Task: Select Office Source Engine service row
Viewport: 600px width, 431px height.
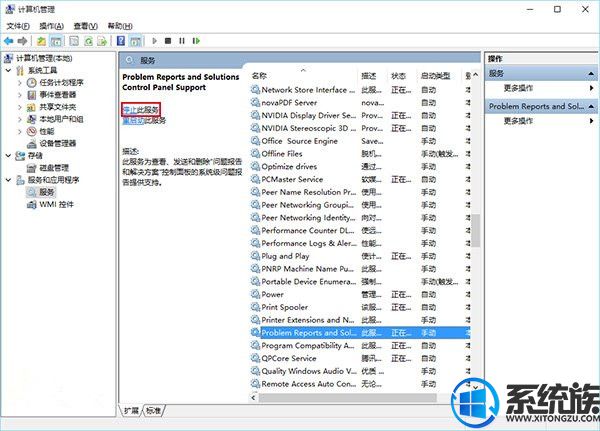Action: pyautogui.click(x=360, y=141)
